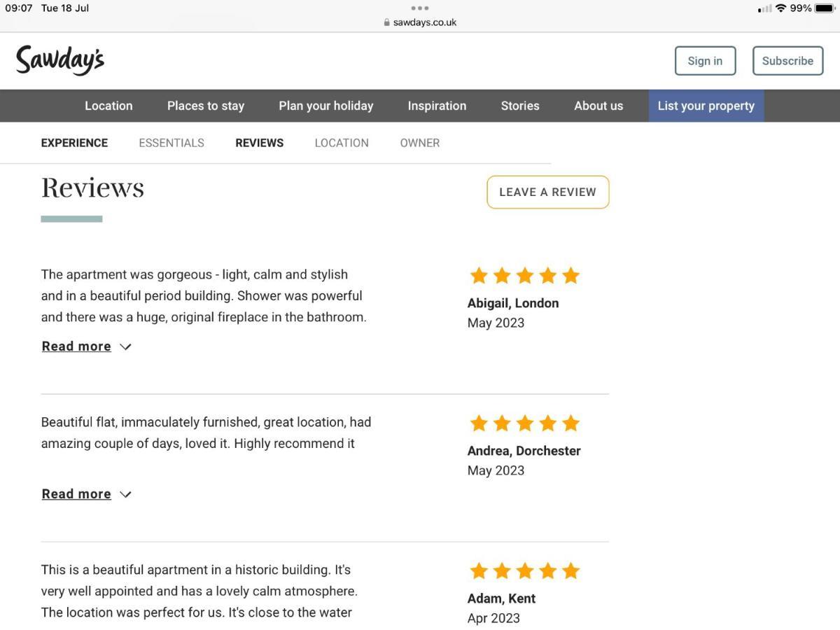
Task: Tap the three-dot multitasking icon at top
Action: pyautogui.click(x=420, y=8)
